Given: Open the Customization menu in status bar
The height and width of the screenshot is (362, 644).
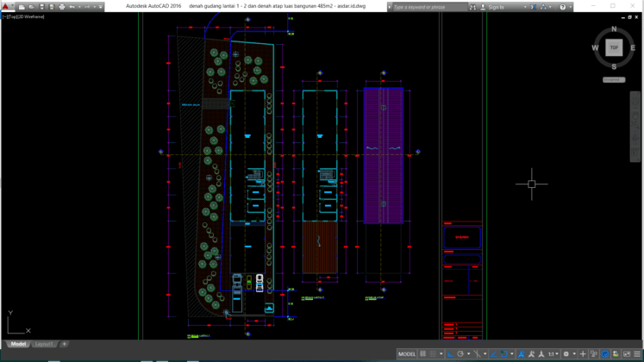Looking at the screenshot, I should click(637, 354).
